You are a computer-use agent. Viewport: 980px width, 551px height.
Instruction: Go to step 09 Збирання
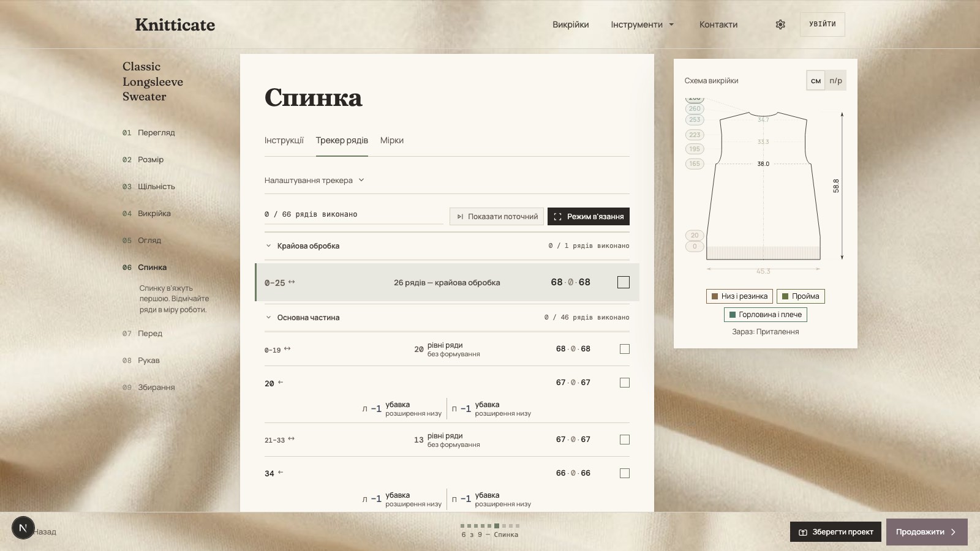coord(149,387)
